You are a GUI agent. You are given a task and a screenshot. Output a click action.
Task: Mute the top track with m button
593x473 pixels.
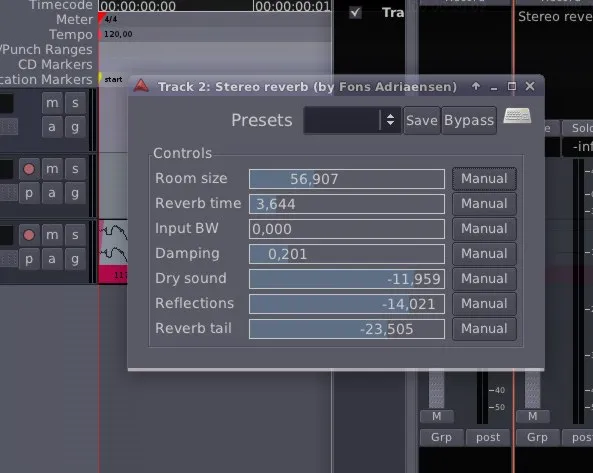pyautogui.click(x=52, y=103)
